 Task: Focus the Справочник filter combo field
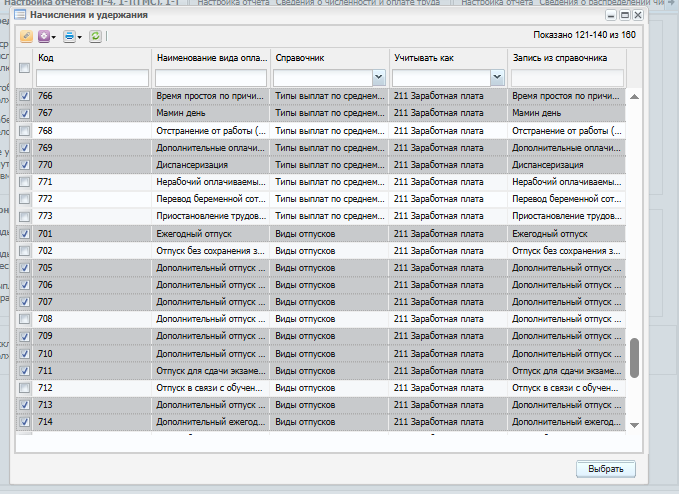tap(323, 78)
